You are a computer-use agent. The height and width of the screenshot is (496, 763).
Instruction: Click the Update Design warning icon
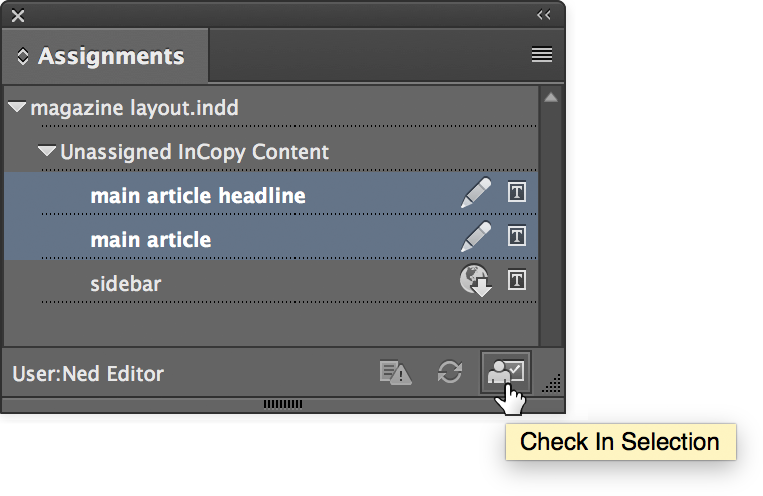point(395,373)
